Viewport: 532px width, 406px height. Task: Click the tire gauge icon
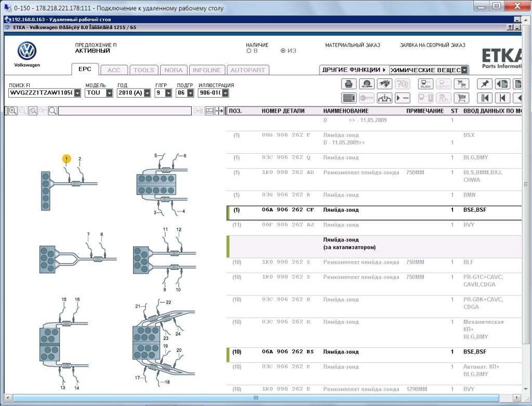pyautogui.click(x=367, y=84)
